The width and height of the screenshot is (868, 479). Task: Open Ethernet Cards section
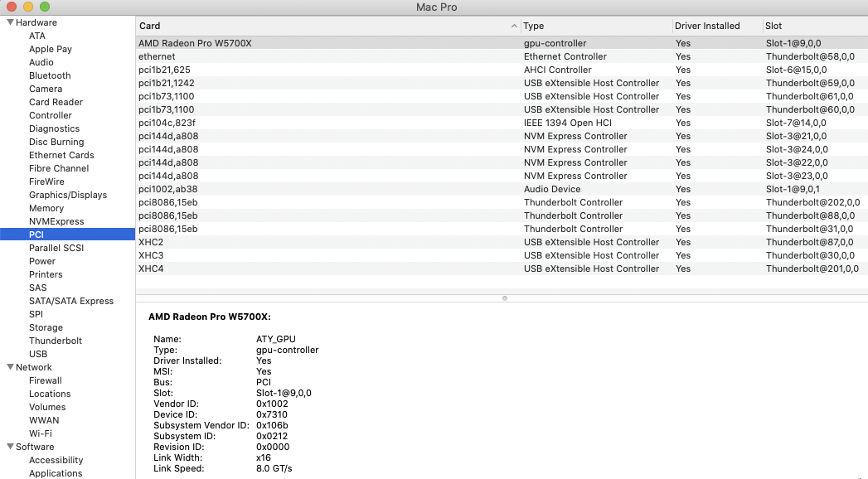click(61, 155)
